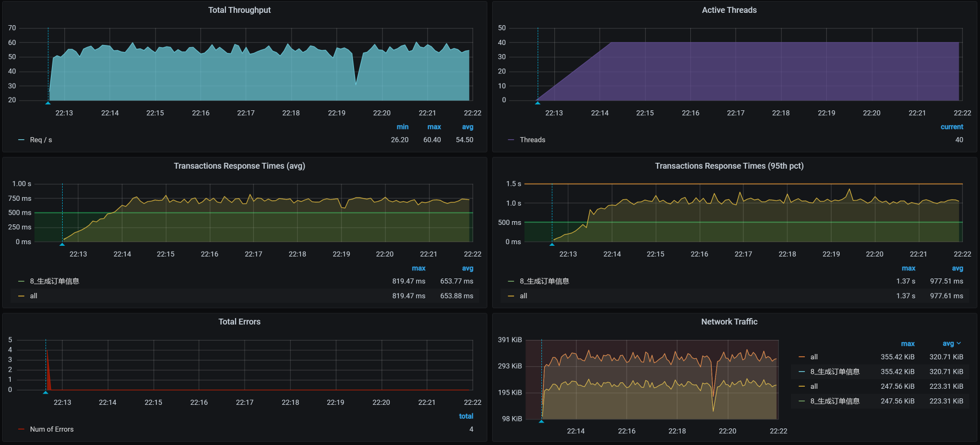Sort Total Throughput legend by min column
Image resolution: width=980 pixels, height=445 pixels.
pyautogui.click(x=402, y=127)
